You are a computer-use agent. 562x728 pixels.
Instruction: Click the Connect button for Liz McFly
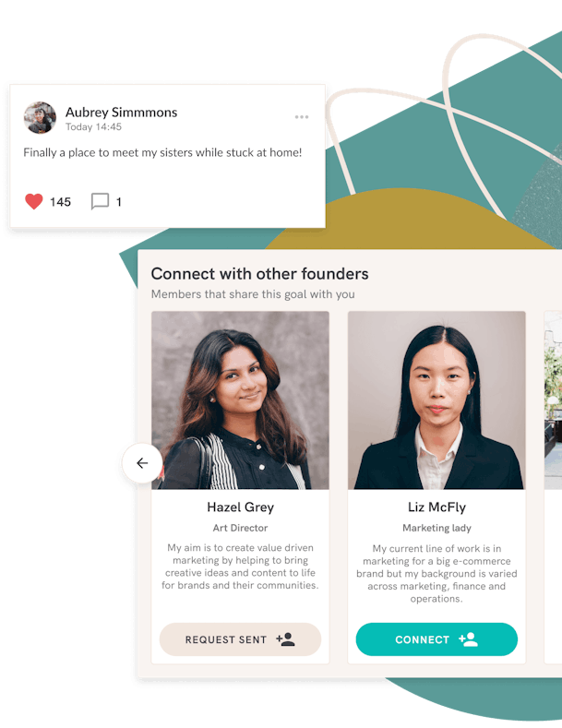point(436,639)
